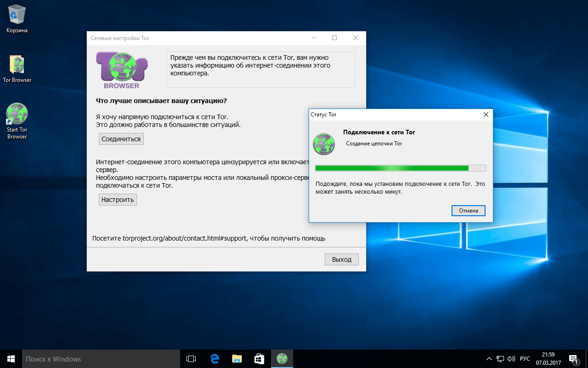Open the clock showing 21:59

(x=548, y=359)
